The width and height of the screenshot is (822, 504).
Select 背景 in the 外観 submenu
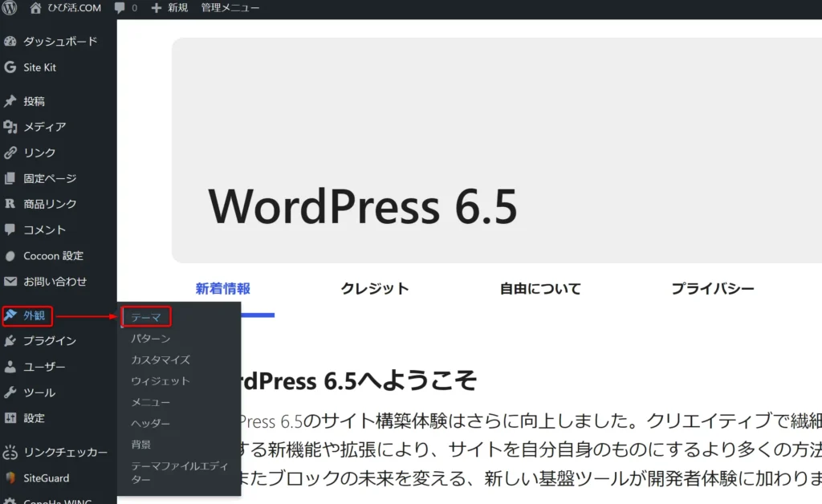pos(141,445)
